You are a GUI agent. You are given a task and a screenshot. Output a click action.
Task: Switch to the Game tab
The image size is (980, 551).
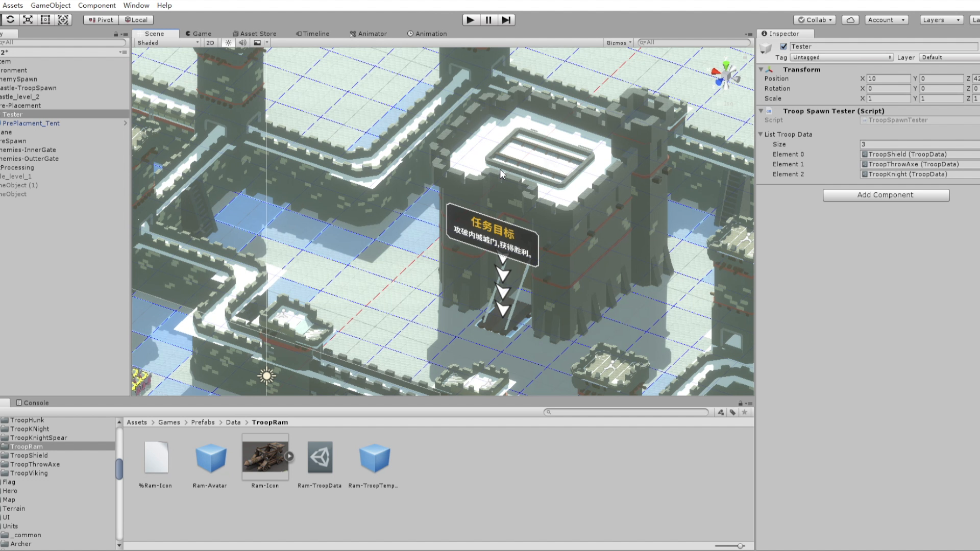tap(199, 34)
